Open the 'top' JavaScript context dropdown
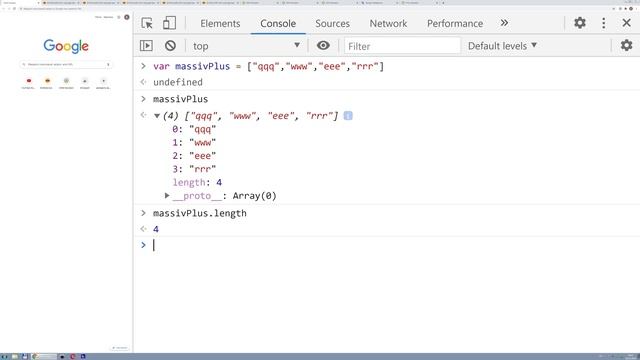The height and width of the screenshot is (360, 640). (x=247, y=46)
